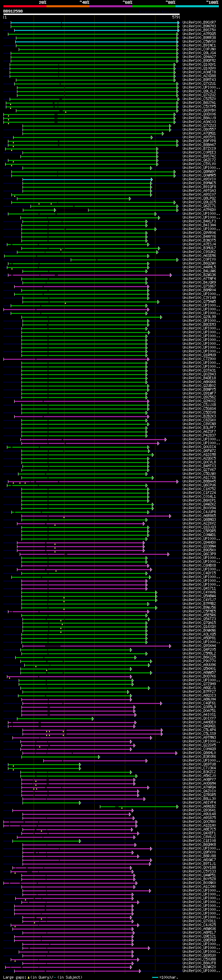Open hit UniRef100_A7PDQ5
Screen dimensions: 222x980
[x=199, y=34]
